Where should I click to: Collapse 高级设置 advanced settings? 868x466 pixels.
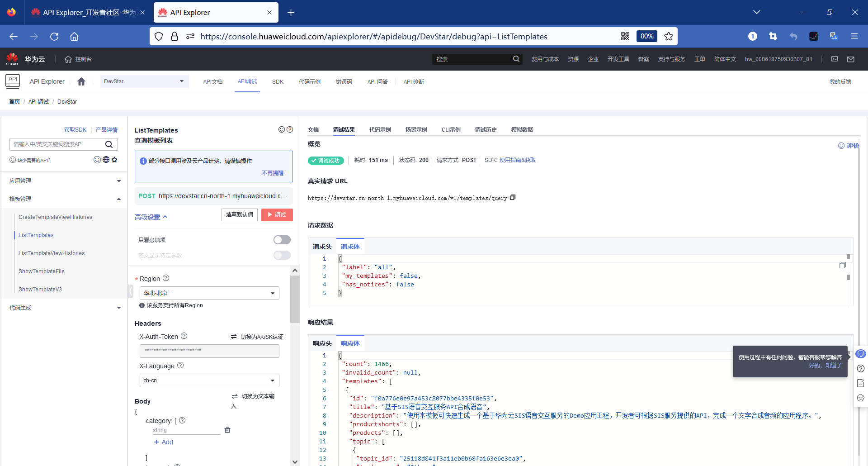click(151, 217)
